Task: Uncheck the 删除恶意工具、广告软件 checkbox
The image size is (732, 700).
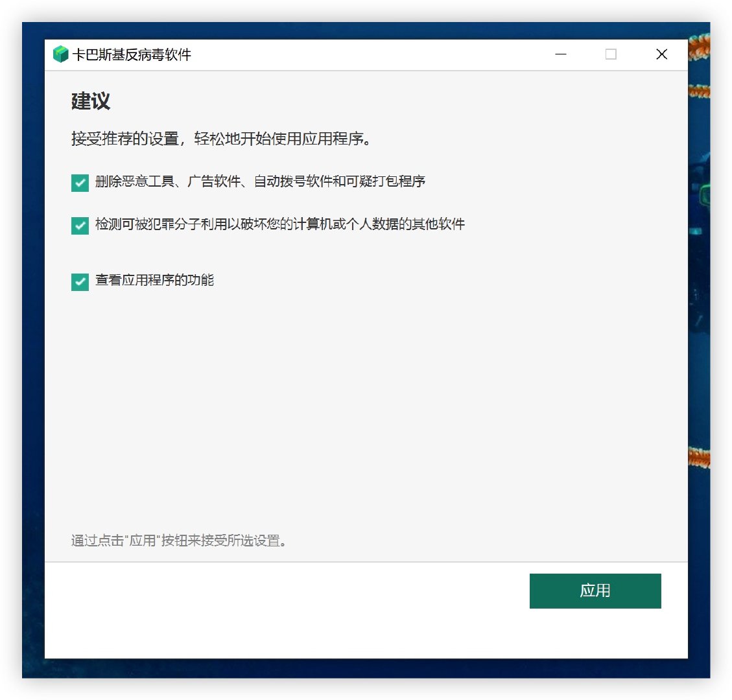Action: [80, 183]
